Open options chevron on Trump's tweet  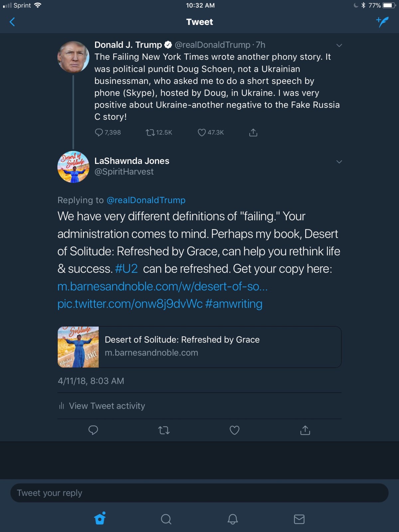click(x=339, y=45)
